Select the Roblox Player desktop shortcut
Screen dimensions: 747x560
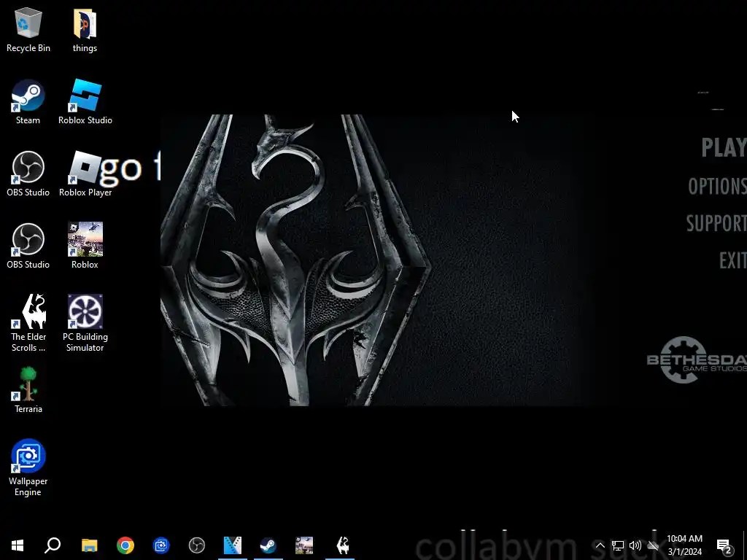(x=85, y=174)
